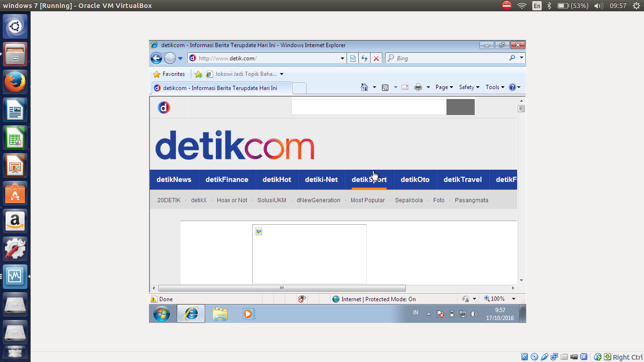Viewport: 644px width, 362px height.
Task: Open detikFinance navigation item
Action: point(227,180)
